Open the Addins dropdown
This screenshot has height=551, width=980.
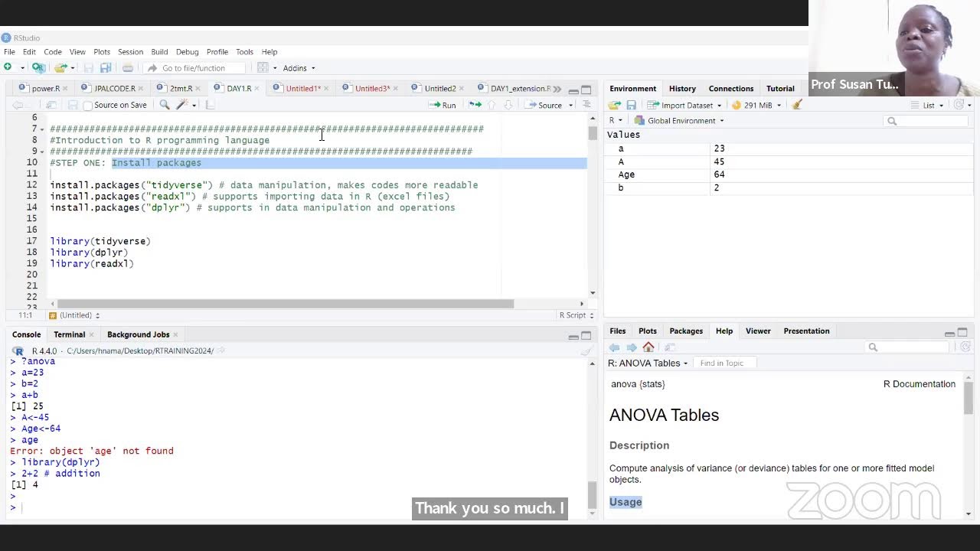coord(299,68)
